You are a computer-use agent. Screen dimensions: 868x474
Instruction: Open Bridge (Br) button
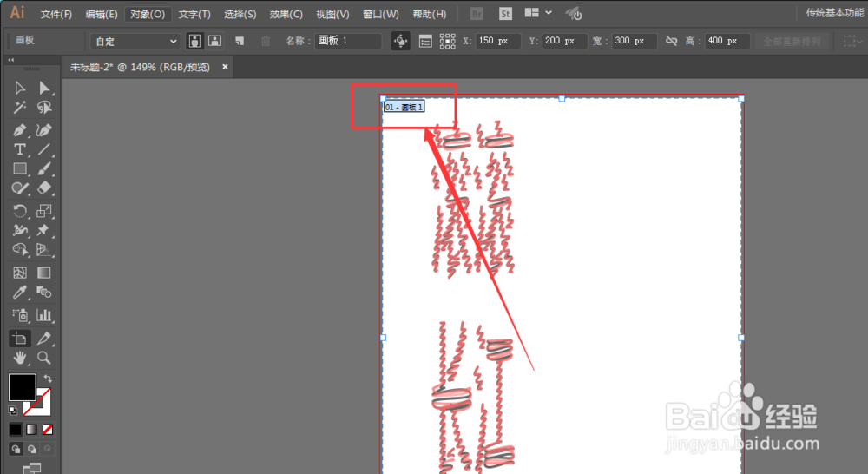tap(477, 13)
